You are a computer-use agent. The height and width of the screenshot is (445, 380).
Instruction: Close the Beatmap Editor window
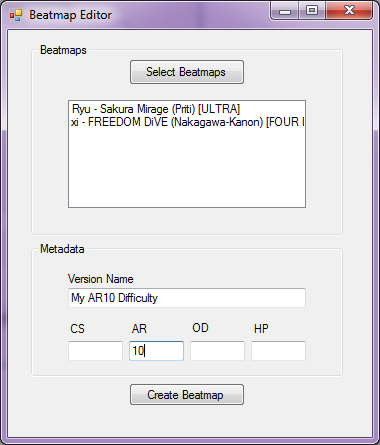pyautogui.click(x=349, y=11)
